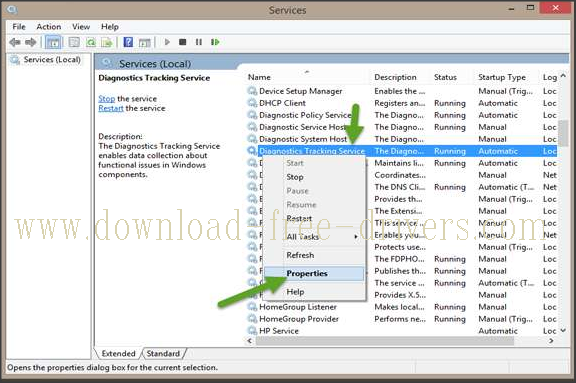
Task: Switch to the Extended tab
Action: pos(118,353)
